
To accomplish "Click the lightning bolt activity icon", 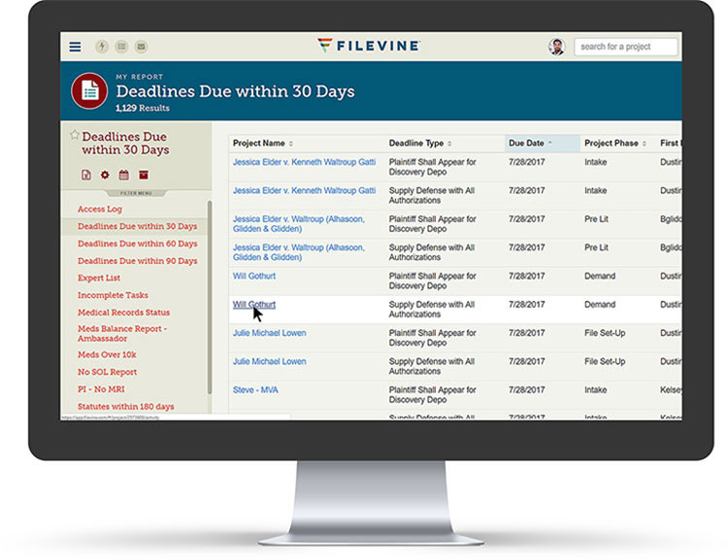I will 102,47.
